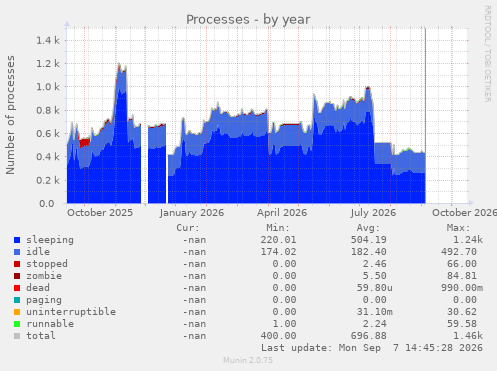Image resolution: width=497 pixels, height=371 pixels.
Task: Click the 'Last update' timestamp line
Action: (x=372, y=348)
